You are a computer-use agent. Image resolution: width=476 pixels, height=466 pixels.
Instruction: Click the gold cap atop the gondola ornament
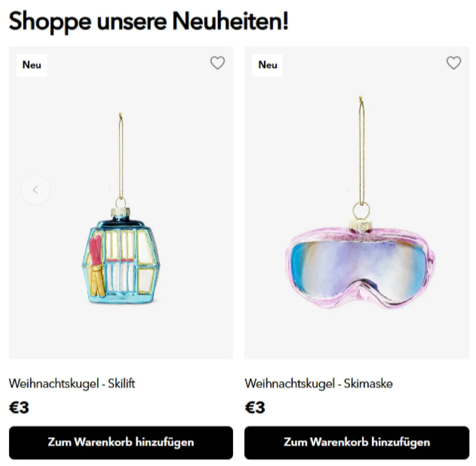tap(121, 212)
